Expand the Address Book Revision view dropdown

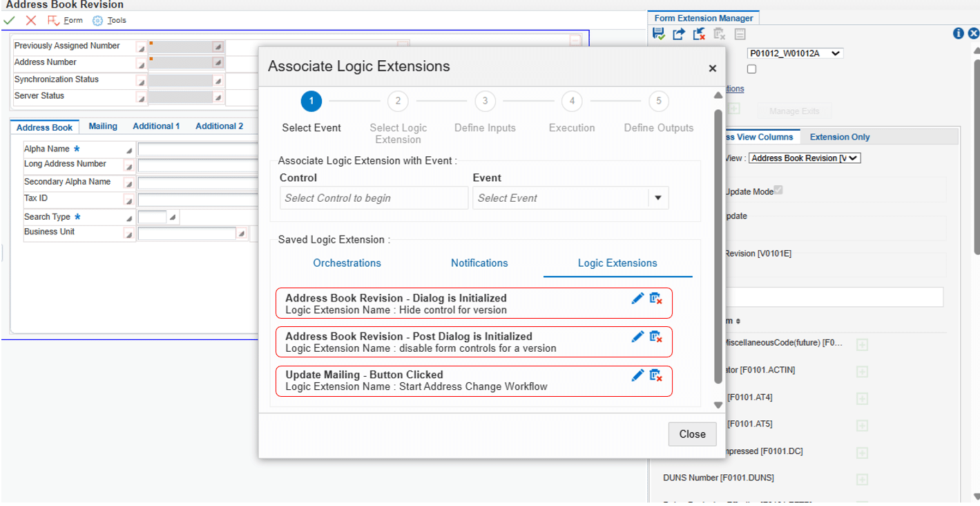tap(804, 158)
